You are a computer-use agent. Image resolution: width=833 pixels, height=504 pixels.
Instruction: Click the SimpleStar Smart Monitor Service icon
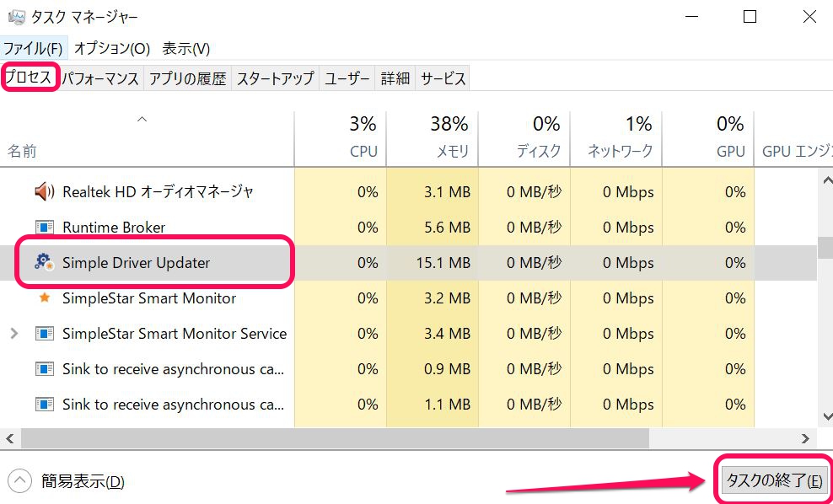pyautogui.click(x=44, y=334)
